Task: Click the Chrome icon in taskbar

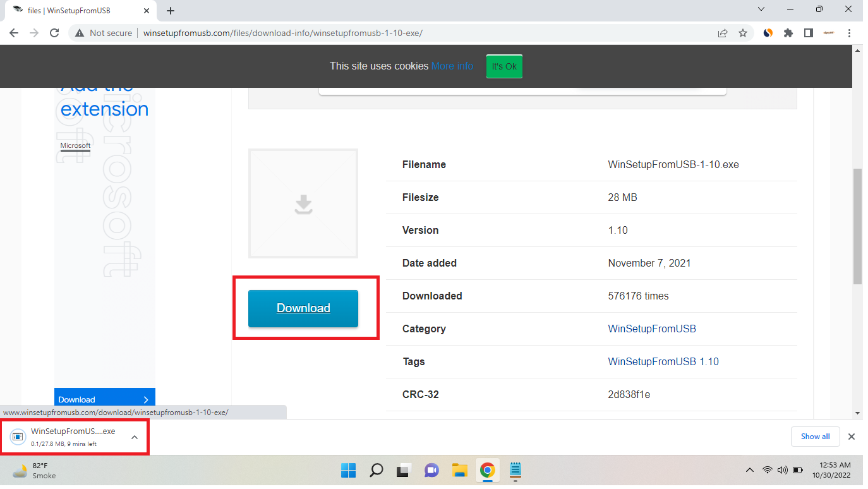Action: tap(487, 470)
